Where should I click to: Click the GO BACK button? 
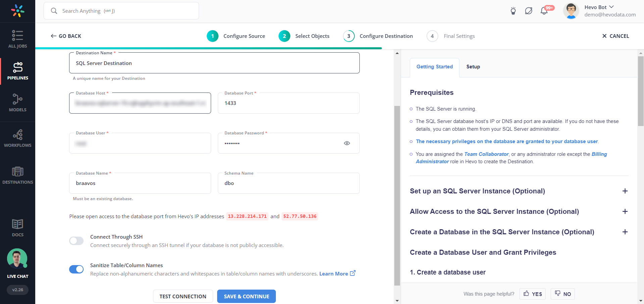(66, 36)
